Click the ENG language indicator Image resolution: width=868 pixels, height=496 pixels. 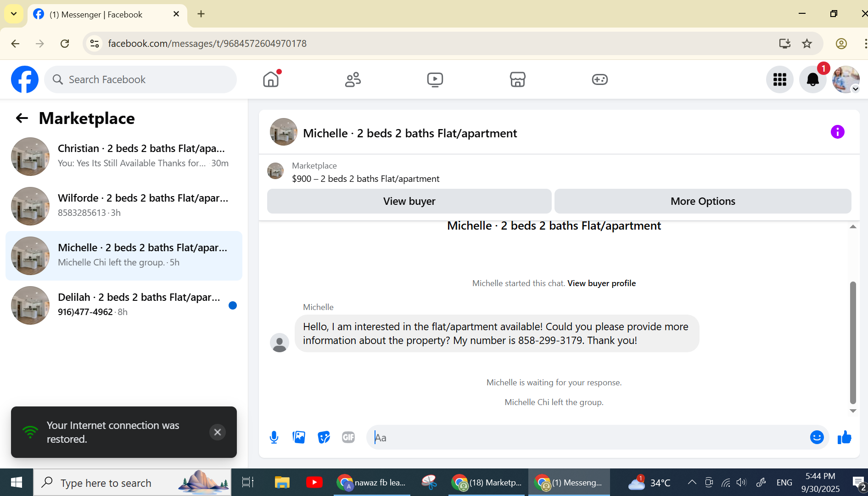click(x=784, y=482)
